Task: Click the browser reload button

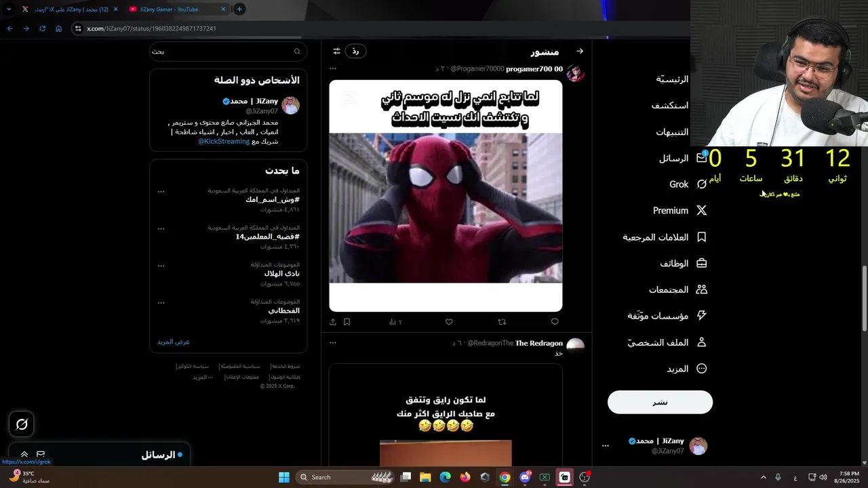Action: click(42, 28)
